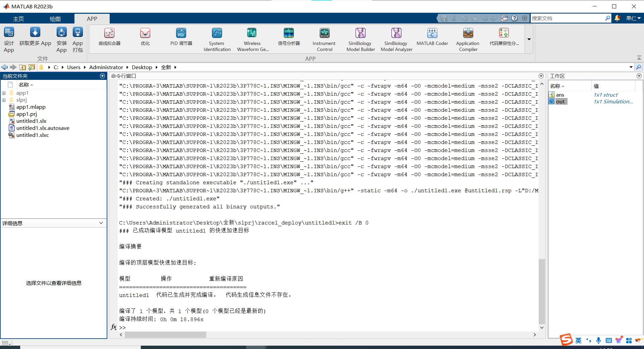Switch to the 绘图 ribbon tab
Screen dimensions: 644x349
(x=55, y=18)
